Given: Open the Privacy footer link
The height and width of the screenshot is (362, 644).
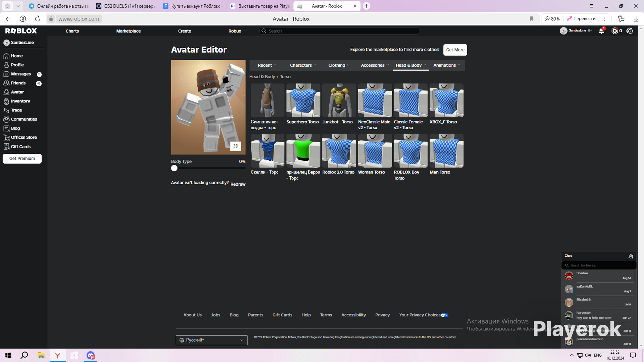Looking at the screenshot, I should click(382, 315).
